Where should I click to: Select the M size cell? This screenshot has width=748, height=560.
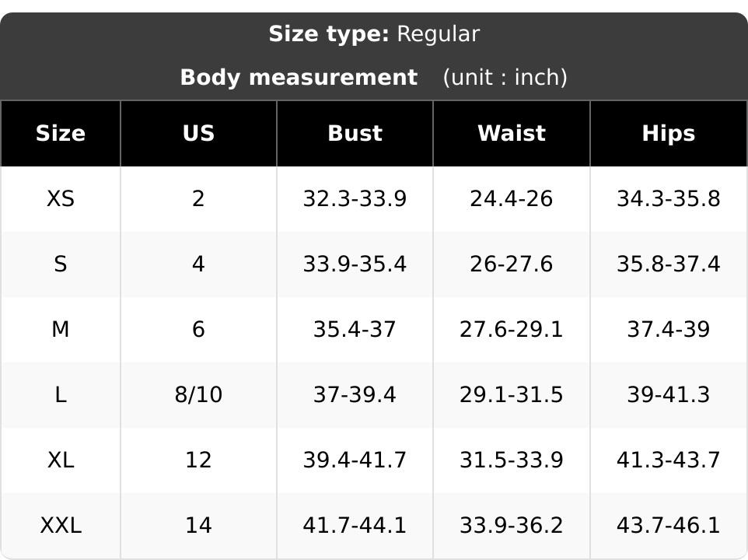tap(61, 329)
